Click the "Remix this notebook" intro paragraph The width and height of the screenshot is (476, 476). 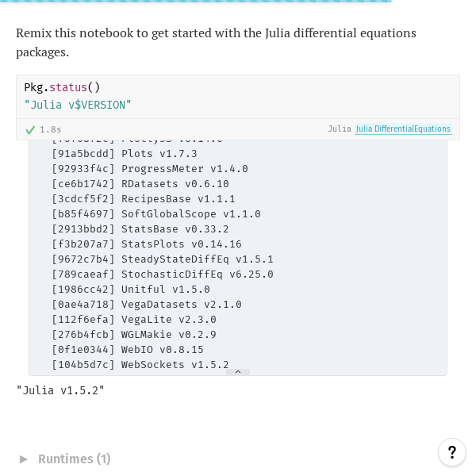pyautogui.click(x=216, y=42)
